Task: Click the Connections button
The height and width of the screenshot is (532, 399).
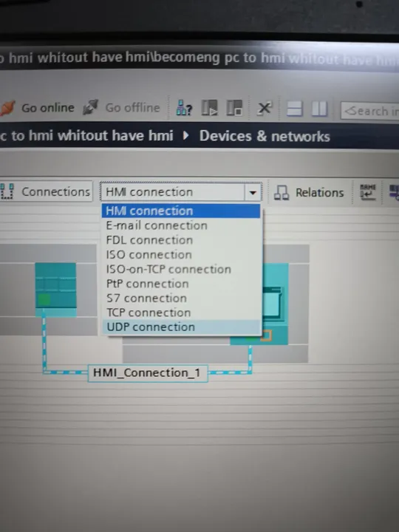Action: pyautogui.click(x=46, y=191)
